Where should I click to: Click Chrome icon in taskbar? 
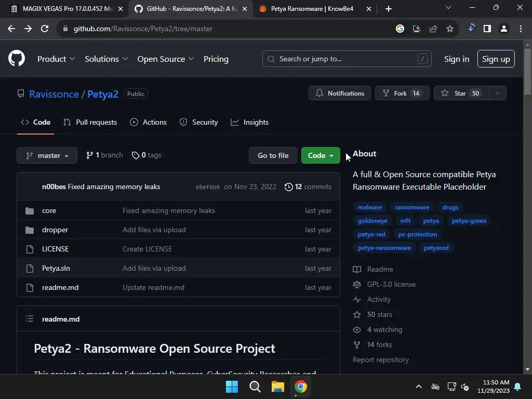click(x=301, y=387)
